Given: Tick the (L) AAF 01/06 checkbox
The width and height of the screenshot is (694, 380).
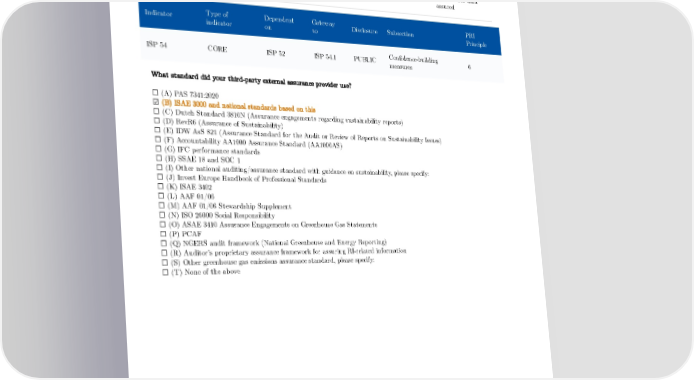Looking at the screenshot, I should pyautogui.click(x=161, y=196).
